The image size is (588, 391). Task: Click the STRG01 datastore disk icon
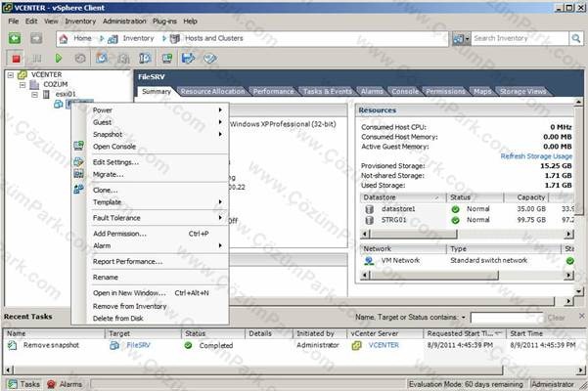(x=370, y=220)
